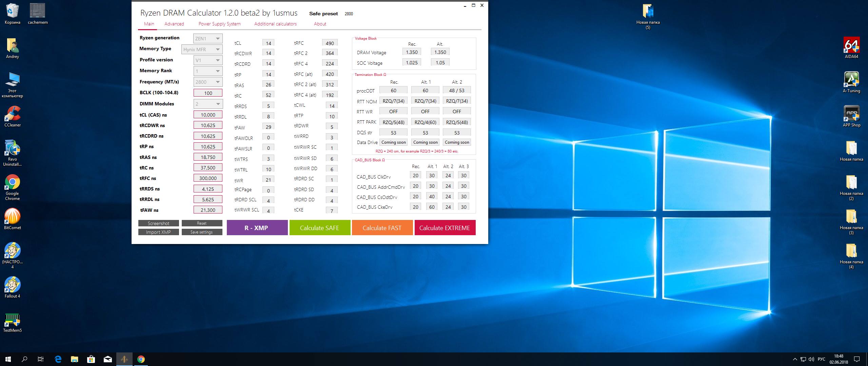This screenshot has width=868, height=366.
Task: Open the CCleaner desktop icon
Action: tap(13, 114)
